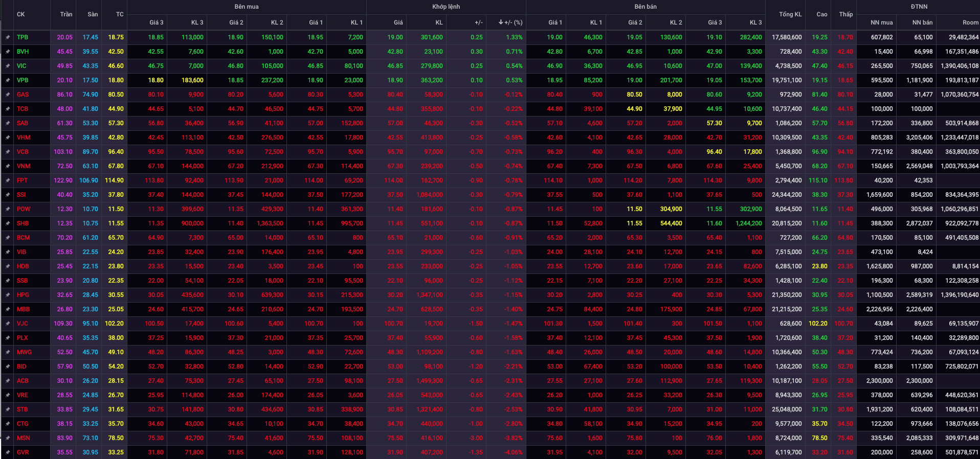Pin the SSI stock row
The image size is (980, 459).
(x=8, y=195)
